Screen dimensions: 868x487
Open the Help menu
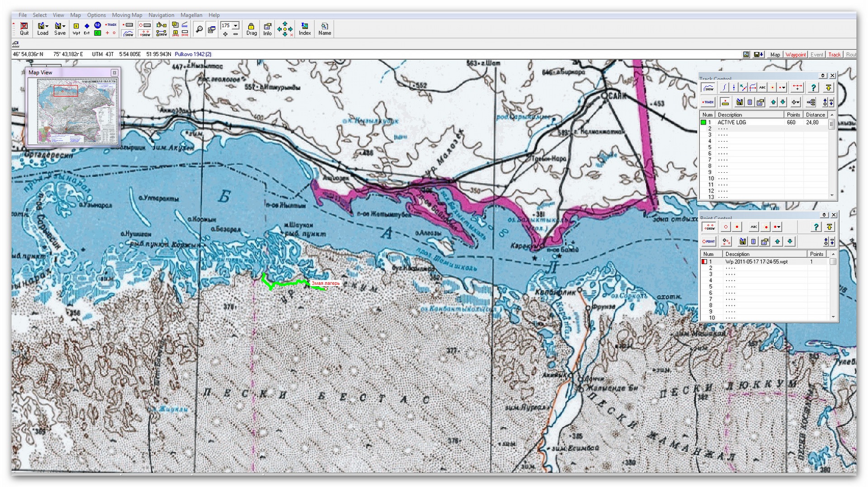(x=214, y=15)
